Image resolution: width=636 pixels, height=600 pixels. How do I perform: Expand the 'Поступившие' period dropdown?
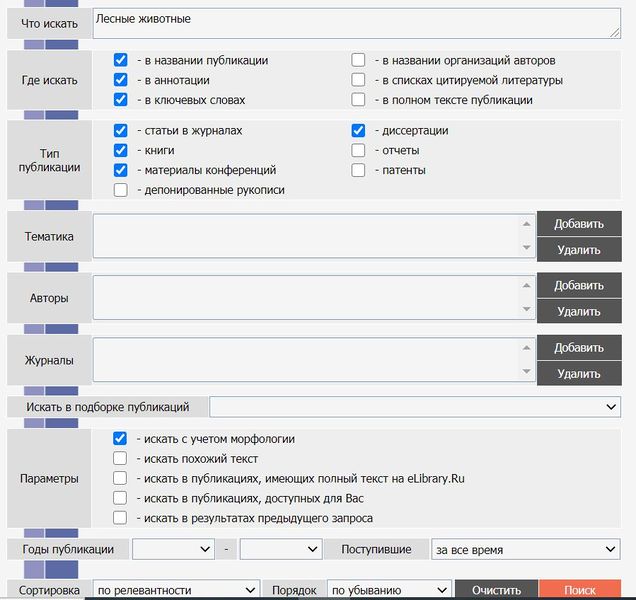(526, 549)
